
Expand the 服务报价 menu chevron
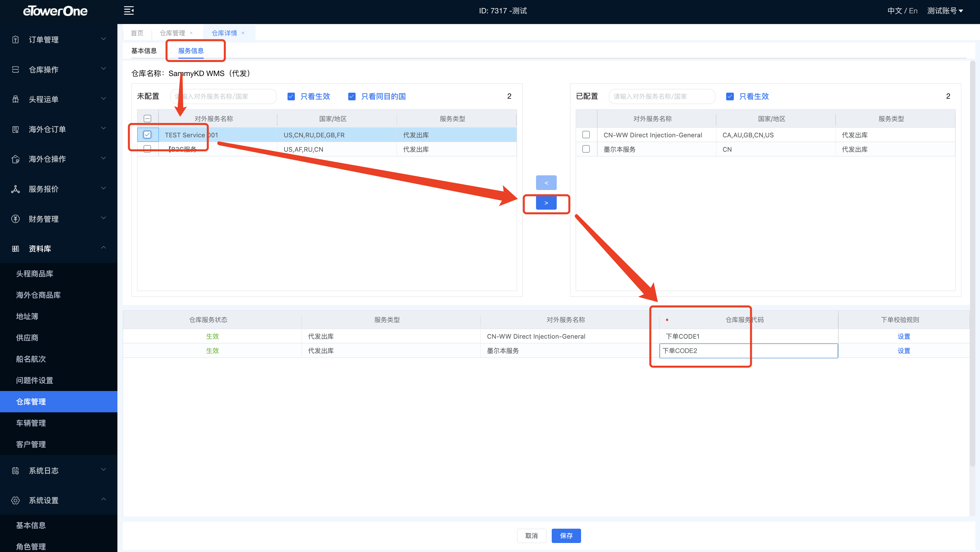[x=103, y=189]
